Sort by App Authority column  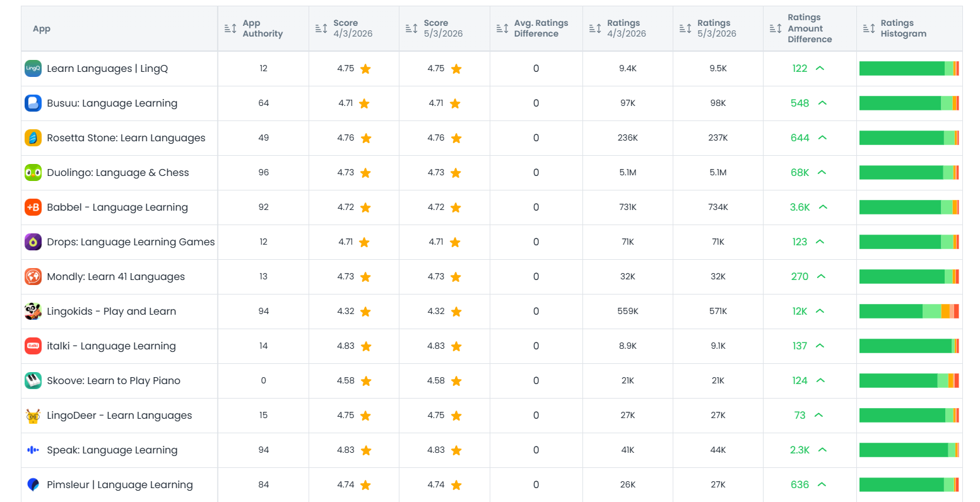pos(230,28)
